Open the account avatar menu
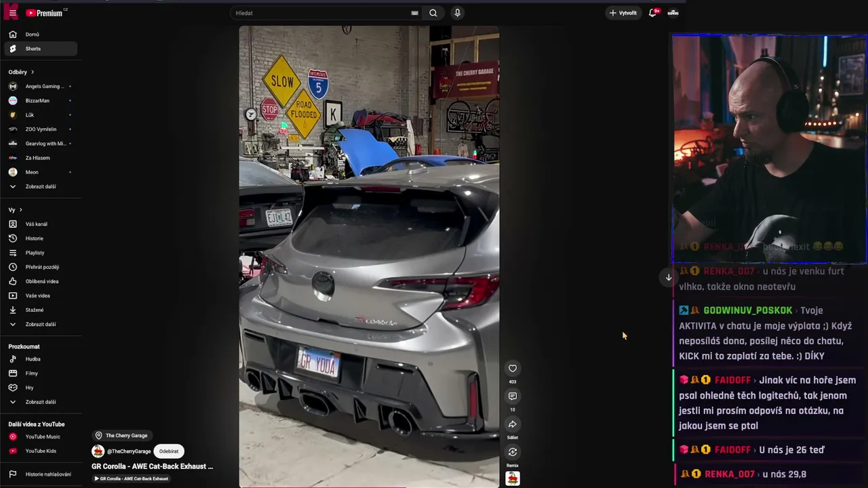Screen dimensions: 868x488 [x=673, y=13]
